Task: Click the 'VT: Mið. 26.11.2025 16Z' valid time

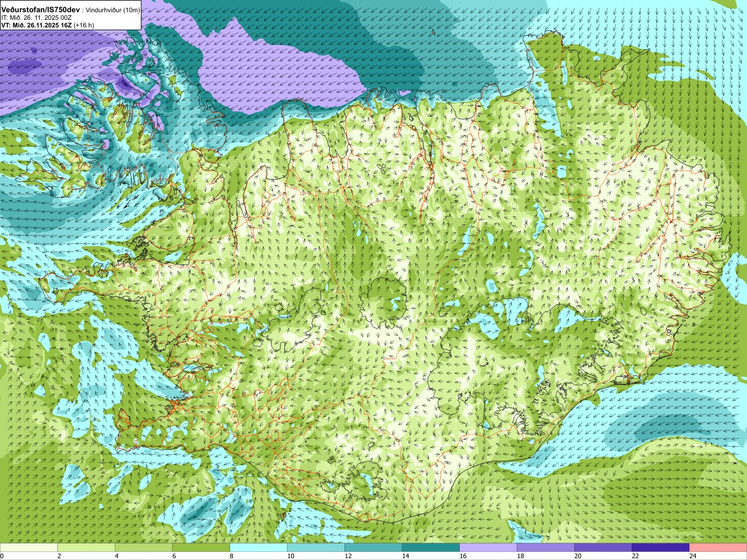Action: [x=36, y=25]
